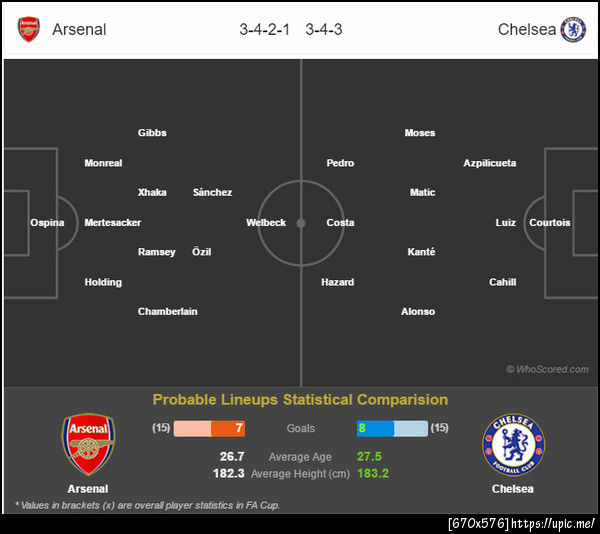Select Chelsea goalkeeper Courtois on the pitch
This screenshot has width=600, height=534.
(x=550, y=222)
